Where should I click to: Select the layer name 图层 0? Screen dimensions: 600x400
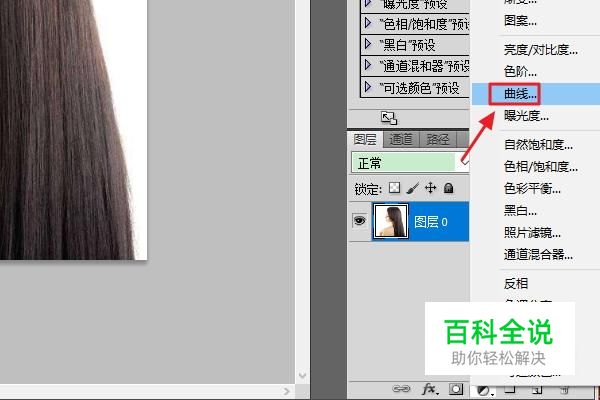pyautogui.click(x=431, y=222)
